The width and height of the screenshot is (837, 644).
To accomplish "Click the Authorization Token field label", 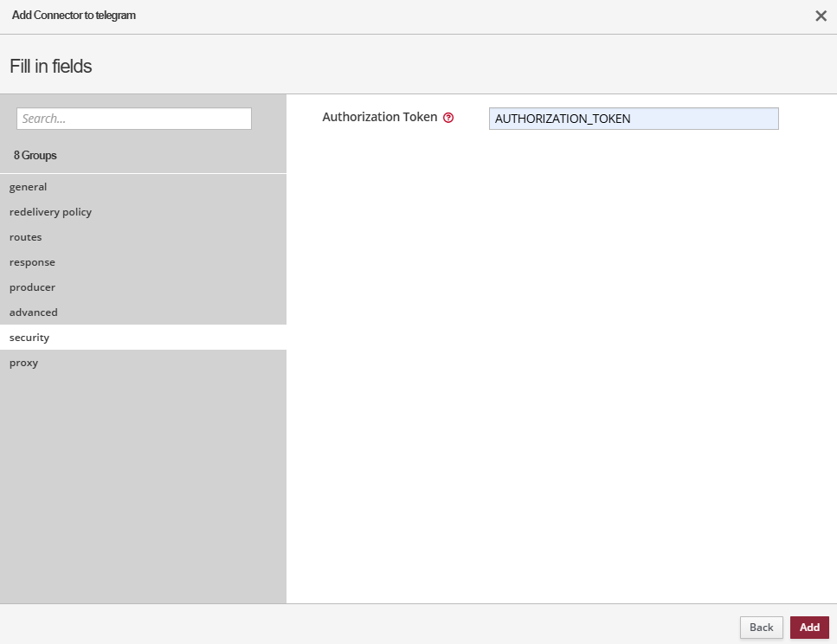I will point(379,117).
